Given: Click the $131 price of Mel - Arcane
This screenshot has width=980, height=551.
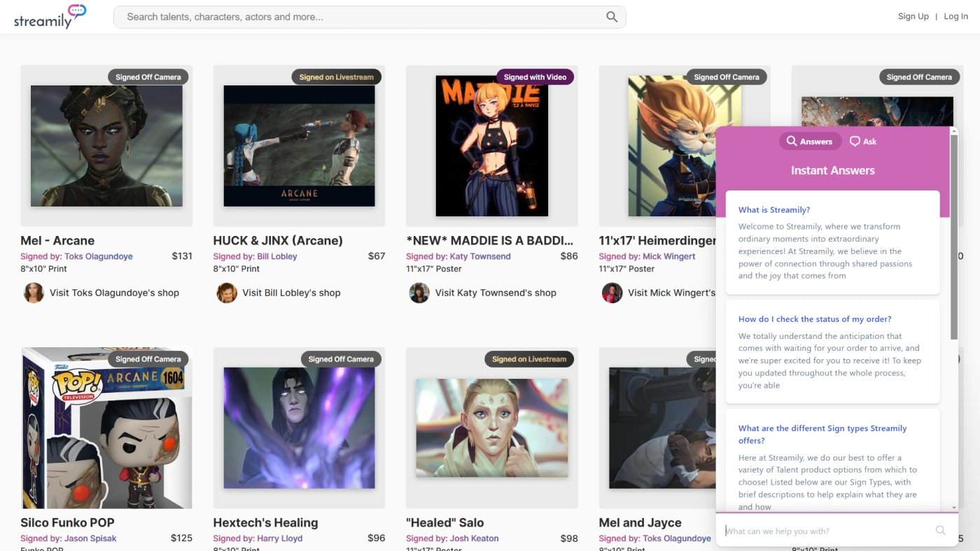Looking at the screenshot, I should tap(182, 256).
